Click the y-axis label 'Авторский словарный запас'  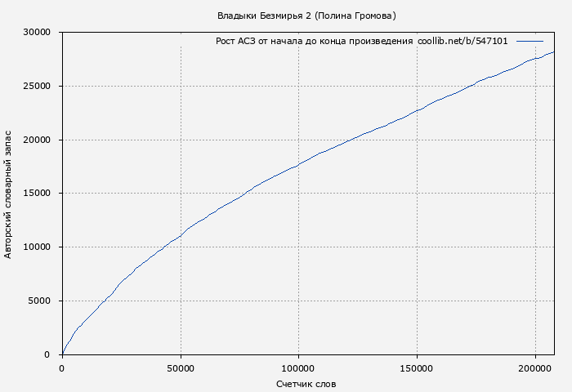point(8,194)
